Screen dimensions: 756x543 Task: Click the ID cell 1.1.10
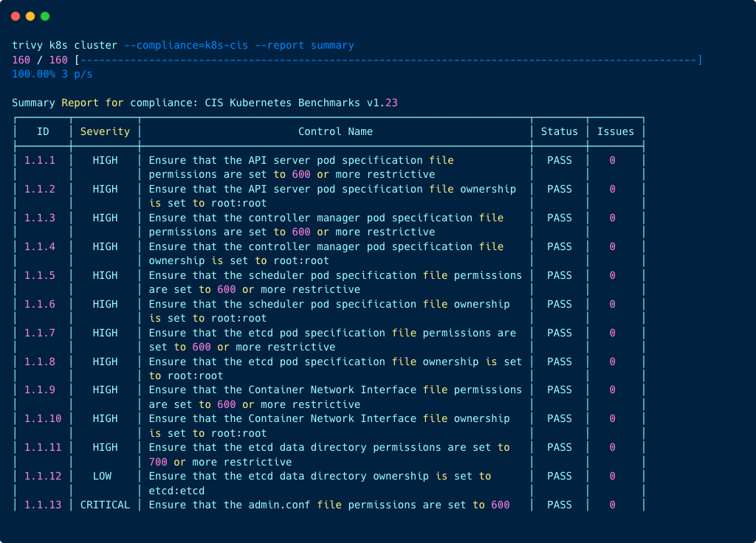[43, 419]
